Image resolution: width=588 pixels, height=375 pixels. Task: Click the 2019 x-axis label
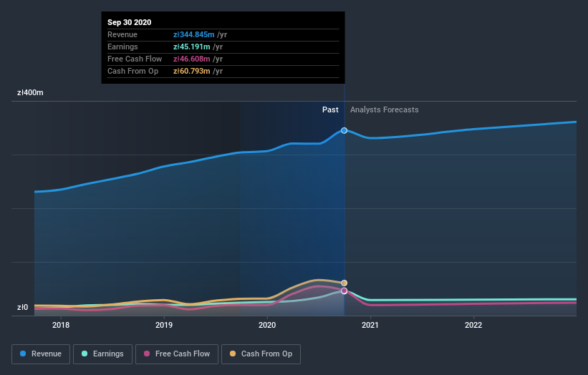(164, 325)
